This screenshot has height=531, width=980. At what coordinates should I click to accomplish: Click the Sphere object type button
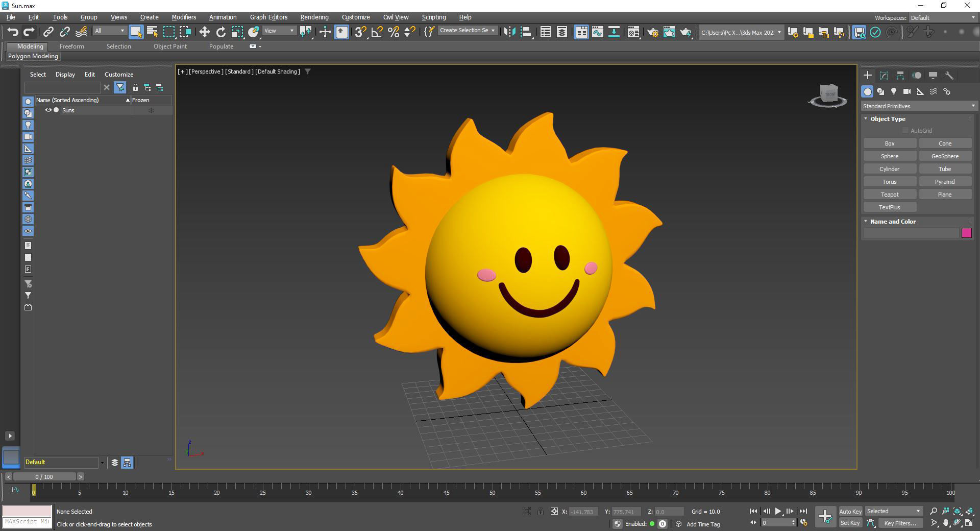(890, 156)
